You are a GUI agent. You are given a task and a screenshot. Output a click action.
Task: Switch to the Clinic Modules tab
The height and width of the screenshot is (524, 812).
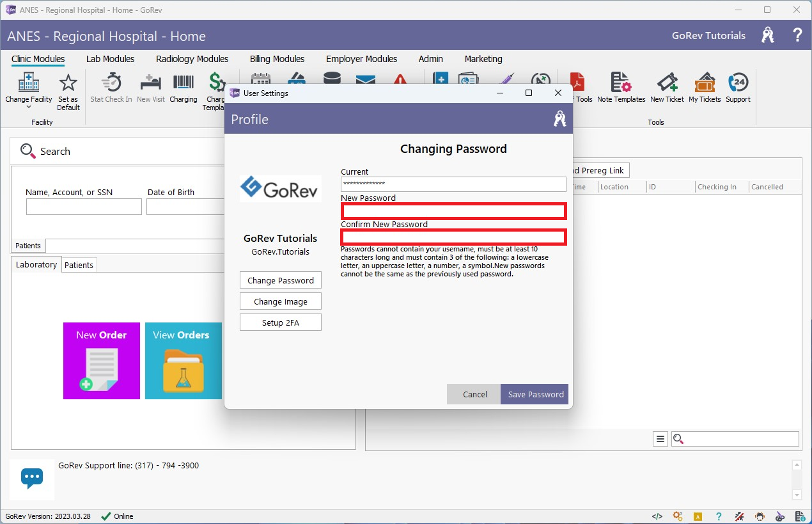pos(38,59)
